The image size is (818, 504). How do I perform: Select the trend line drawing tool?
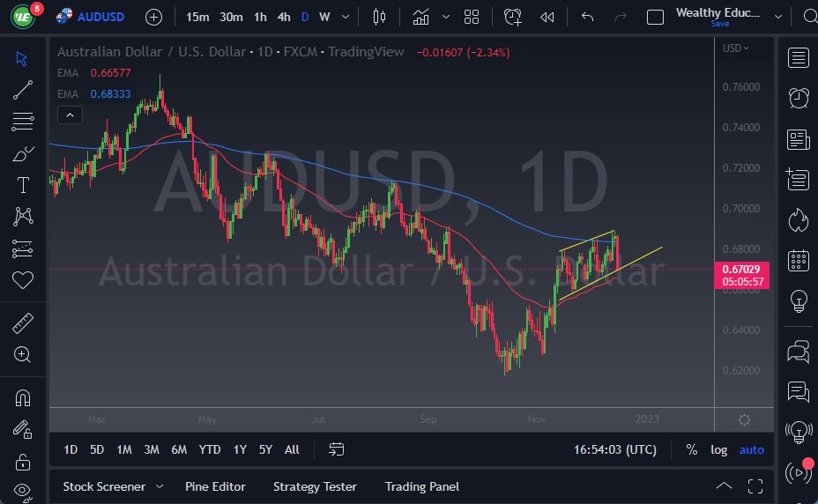click(22, 90)
